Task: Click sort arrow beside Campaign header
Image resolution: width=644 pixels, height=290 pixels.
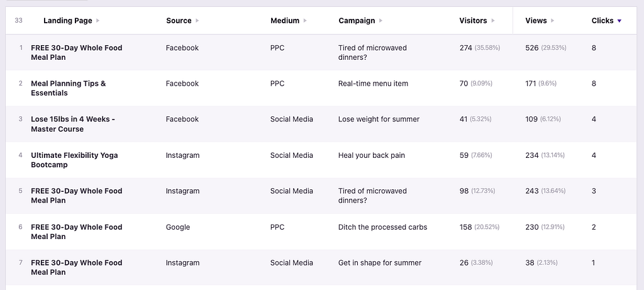Action: click(x=381, y=21)
